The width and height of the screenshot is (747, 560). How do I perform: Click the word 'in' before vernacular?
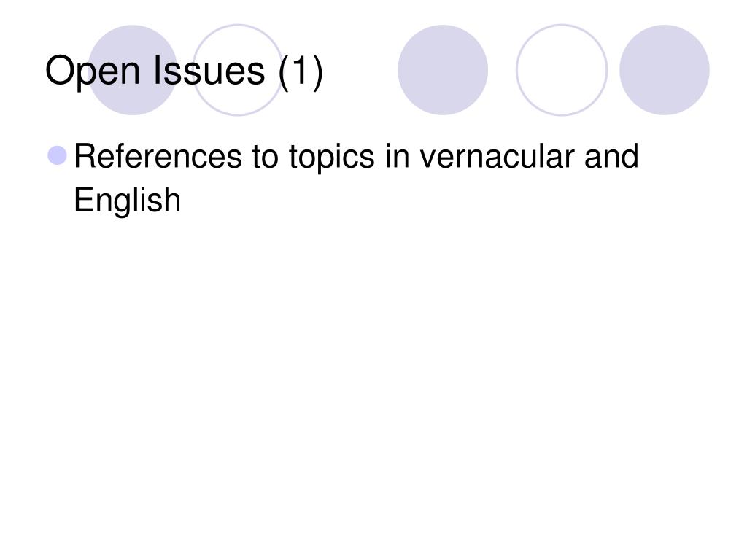click(x=397, y=156)
